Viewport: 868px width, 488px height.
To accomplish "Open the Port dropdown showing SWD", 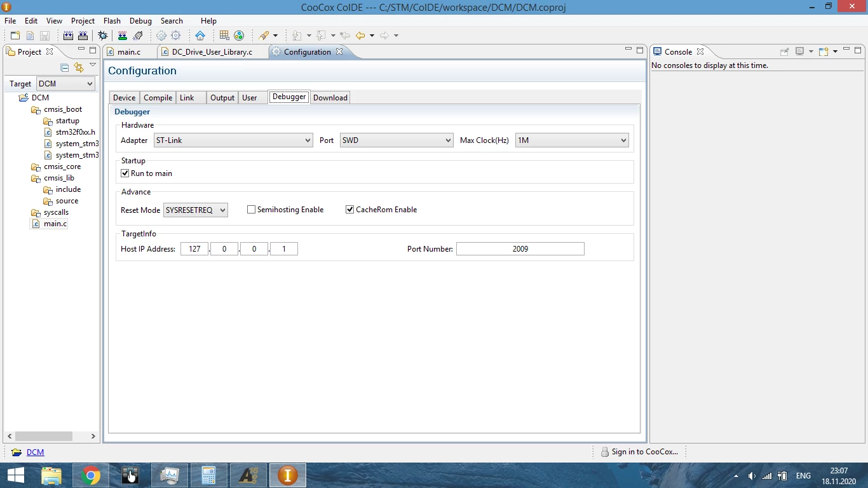I will tap(397, 140).
